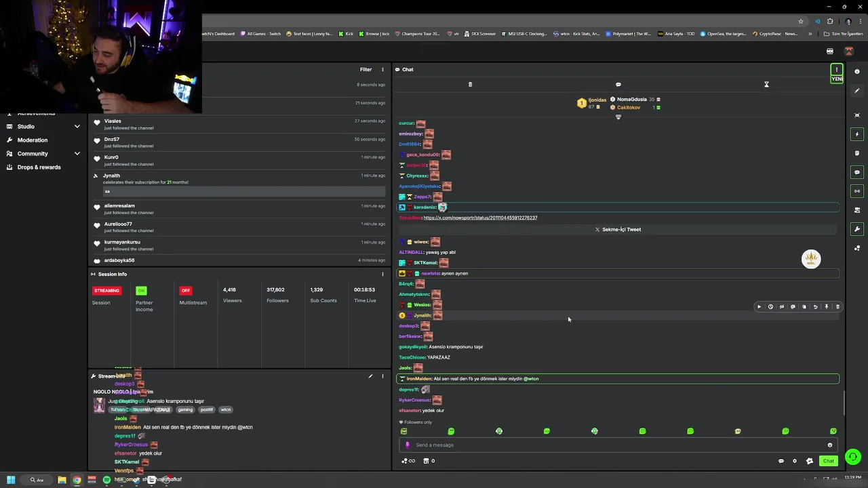Expand the Studio sidebar section
Screen dimensions: 868x488
[x=77, y=127]
